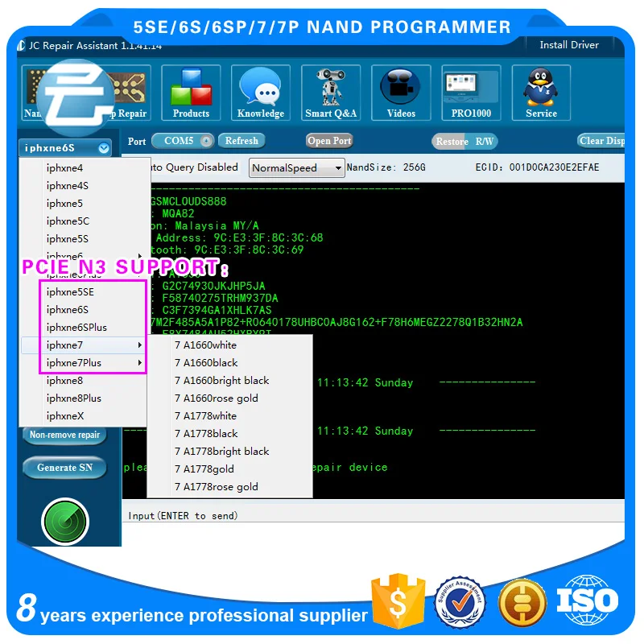Select iphxne5C from model list
The image size is (644, 644).
point(85,221)
